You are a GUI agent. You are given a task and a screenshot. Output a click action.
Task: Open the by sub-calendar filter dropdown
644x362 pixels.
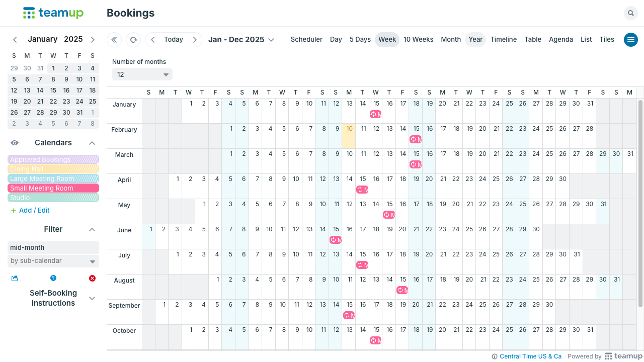53,261
